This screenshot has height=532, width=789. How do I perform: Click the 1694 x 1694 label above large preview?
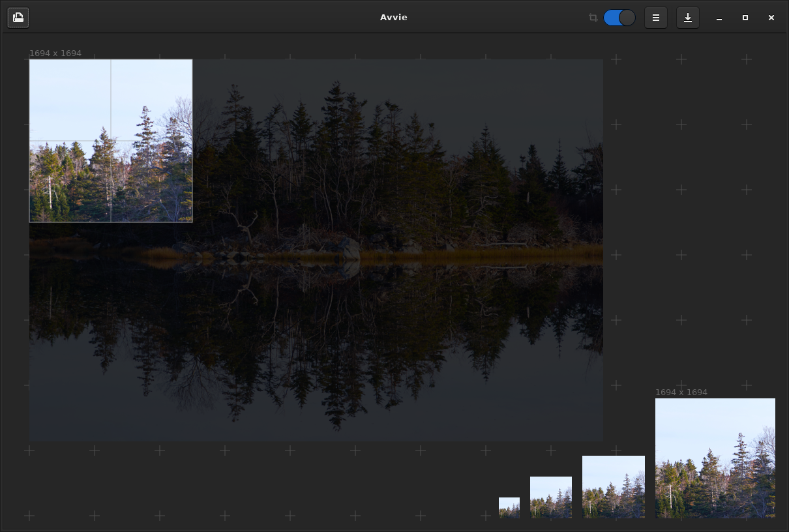681,392
